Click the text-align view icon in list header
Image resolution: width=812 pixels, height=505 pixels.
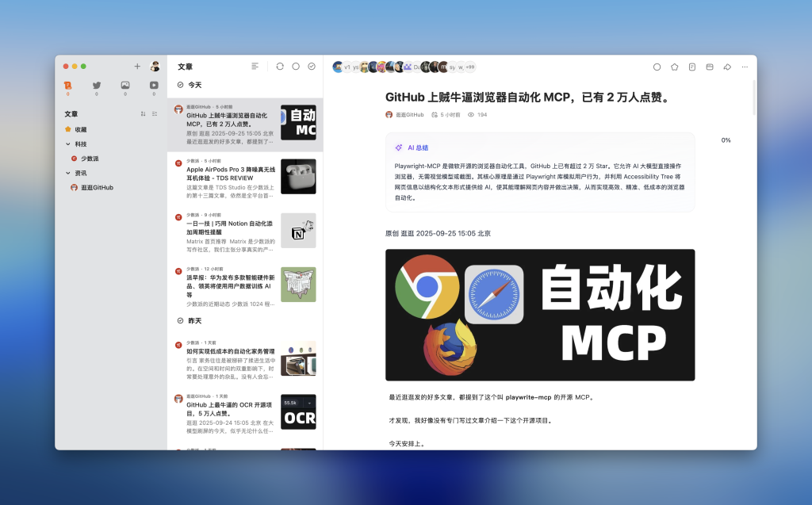(255, 67)
